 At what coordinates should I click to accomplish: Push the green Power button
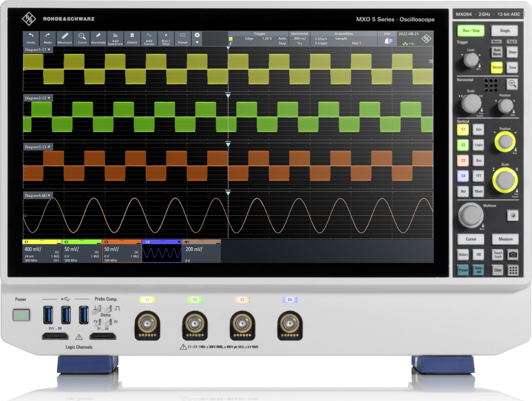pos(21,316)
